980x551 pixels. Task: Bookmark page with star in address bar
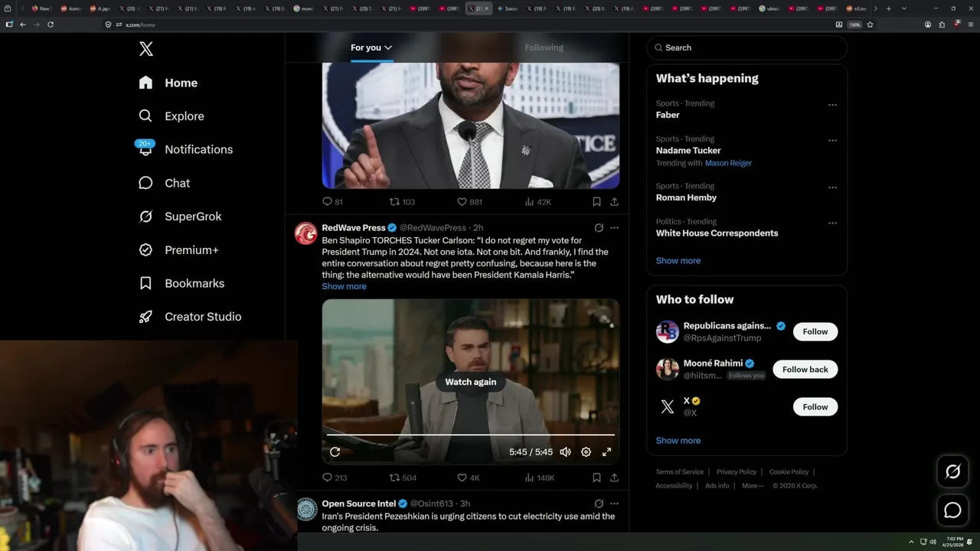pyautogui.click(x=870, y=24)
